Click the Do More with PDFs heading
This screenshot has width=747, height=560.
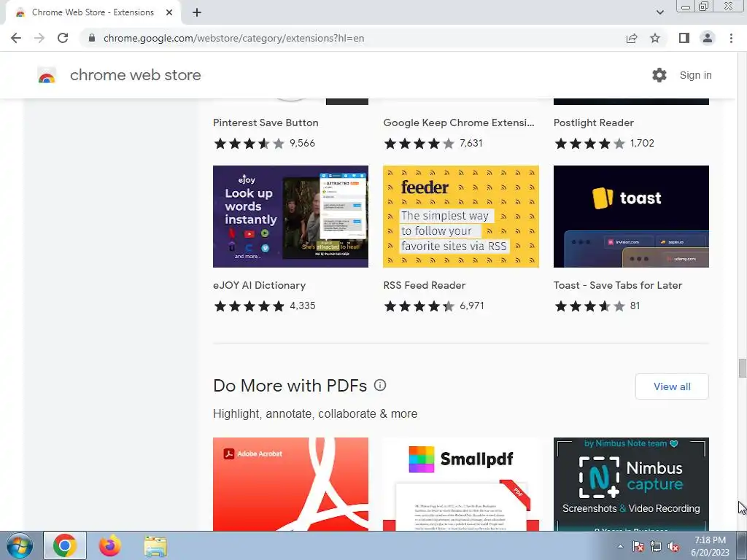pos(290,385)
